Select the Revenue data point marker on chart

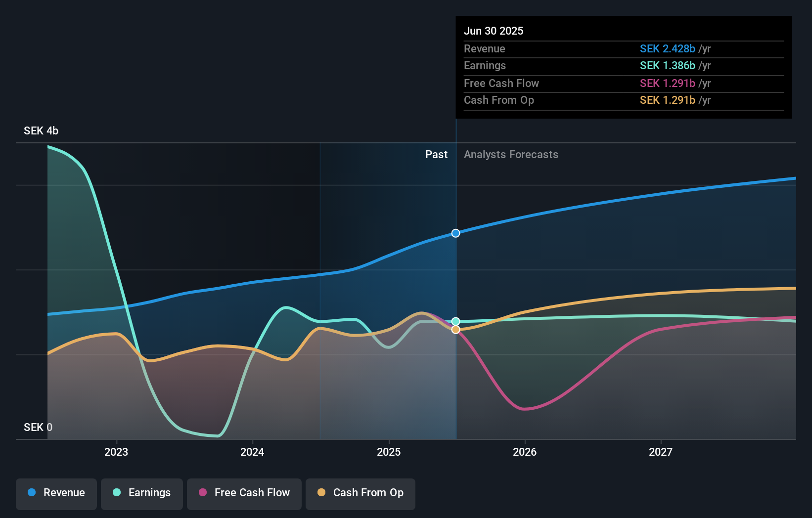tap(455, 233)
